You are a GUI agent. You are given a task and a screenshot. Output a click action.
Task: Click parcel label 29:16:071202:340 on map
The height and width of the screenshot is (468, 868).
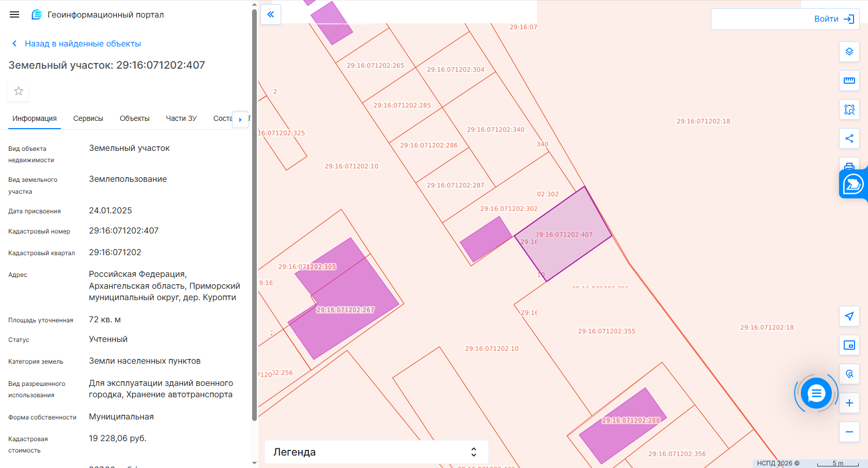[x=495, y=130]
